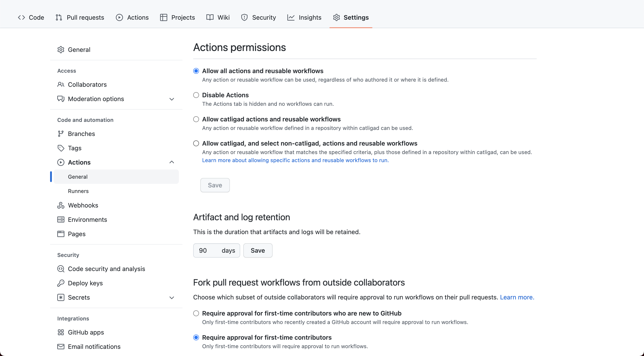Select Disable Actions radio button
Screen dimensions: 644x356
click(x=196, y=95)
